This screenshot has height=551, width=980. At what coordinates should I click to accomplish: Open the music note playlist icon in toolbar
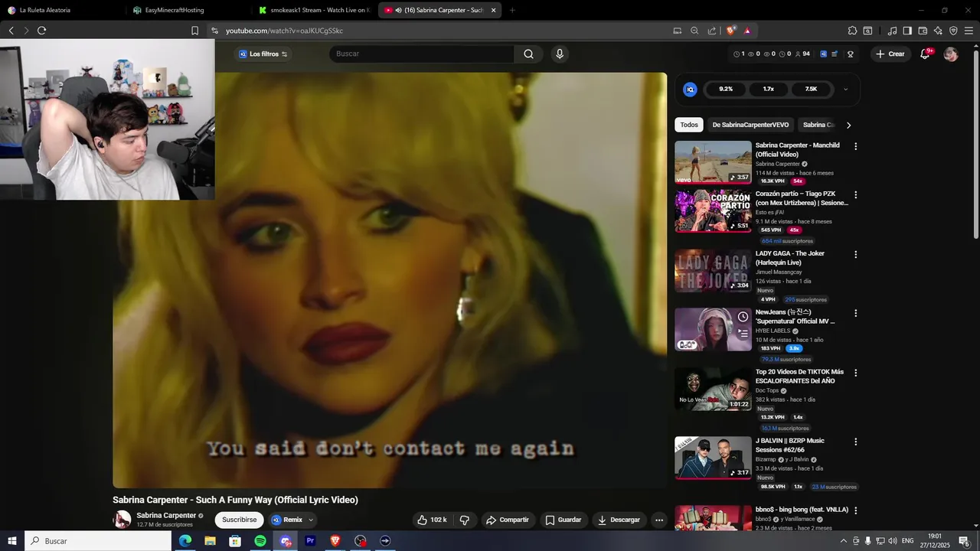coord(892,31)
